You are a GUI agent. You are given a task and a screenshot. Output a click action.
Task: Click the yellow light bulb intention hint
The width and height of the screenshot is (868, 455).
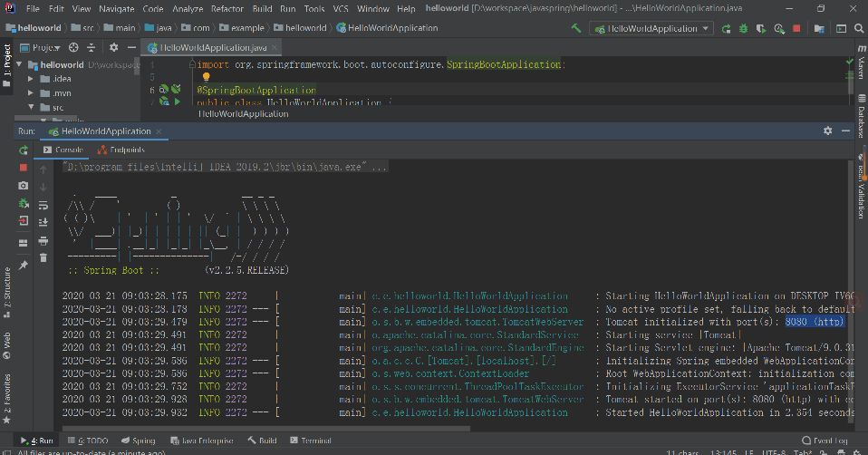click(206, 77)
